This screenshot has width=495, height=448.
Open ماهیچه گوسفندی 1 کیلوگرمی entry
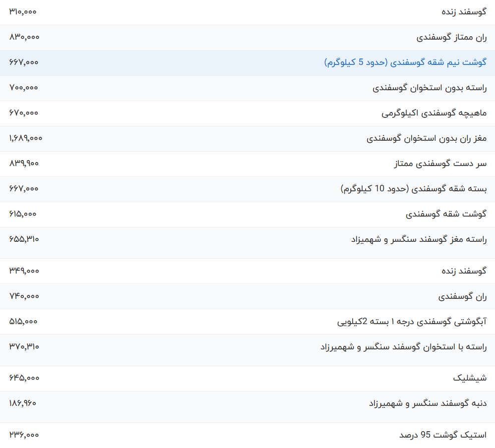point(434,113)
